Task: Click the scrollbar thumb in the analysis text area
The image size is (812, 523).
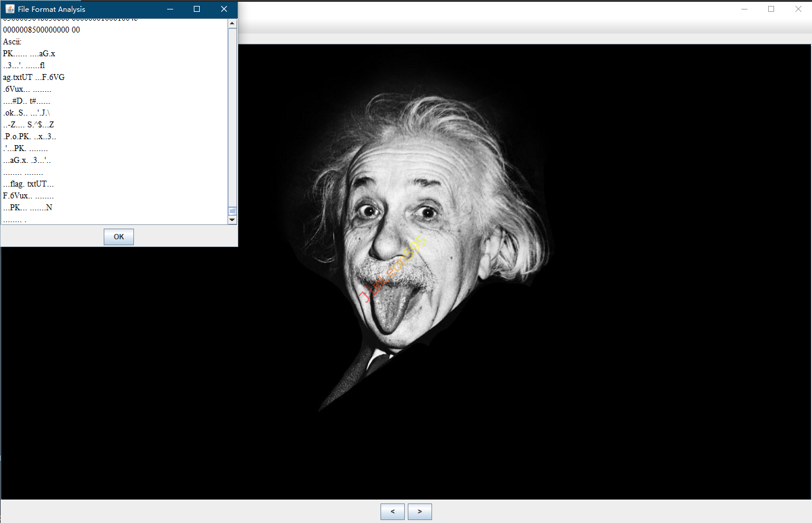Action: coord(232,211)
